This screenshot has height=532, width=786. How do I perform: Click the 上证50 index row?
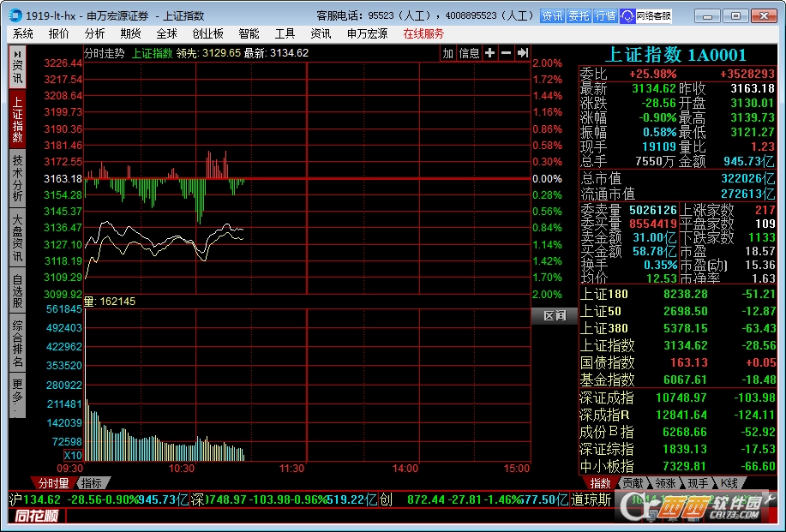pyautogui.click(x=678, y=311)
